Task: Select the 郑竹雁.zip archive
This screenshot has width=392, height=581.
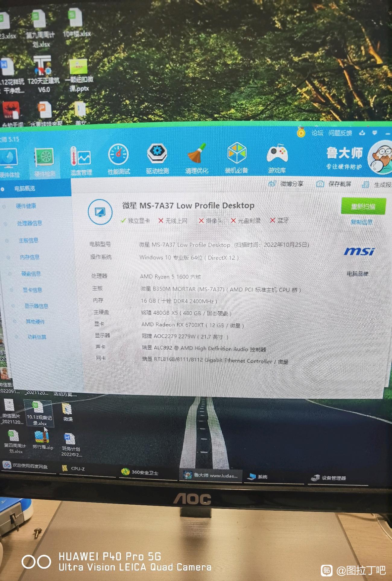Action: tap(43, 440)
